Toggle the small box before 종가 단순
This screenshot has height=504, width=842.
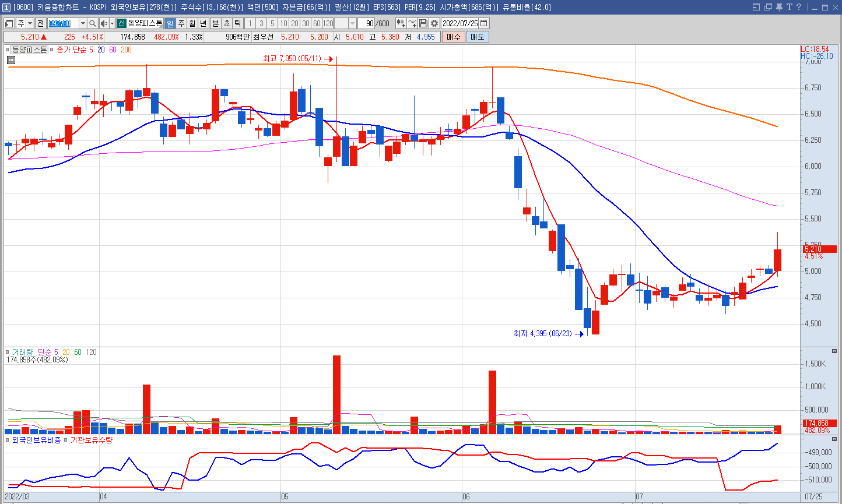coord(52,50)
